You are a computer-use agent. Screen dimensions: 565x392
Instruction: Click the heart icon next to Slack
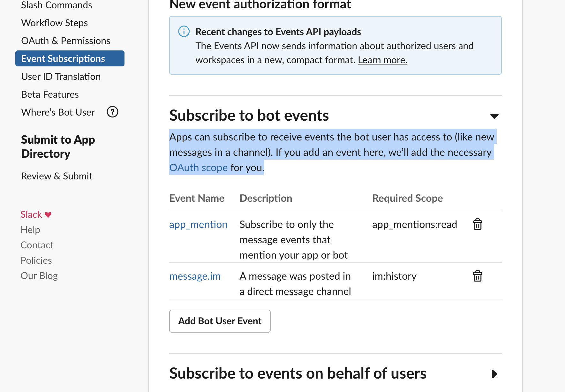pos(48,215)
